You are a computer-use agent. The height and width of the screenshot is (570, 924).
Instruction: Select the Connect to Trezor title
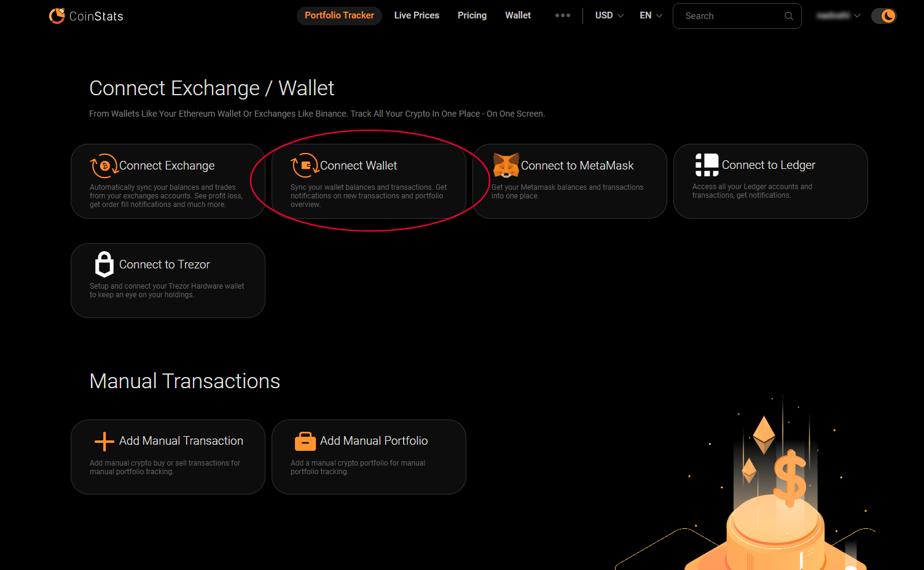[165, 265]
